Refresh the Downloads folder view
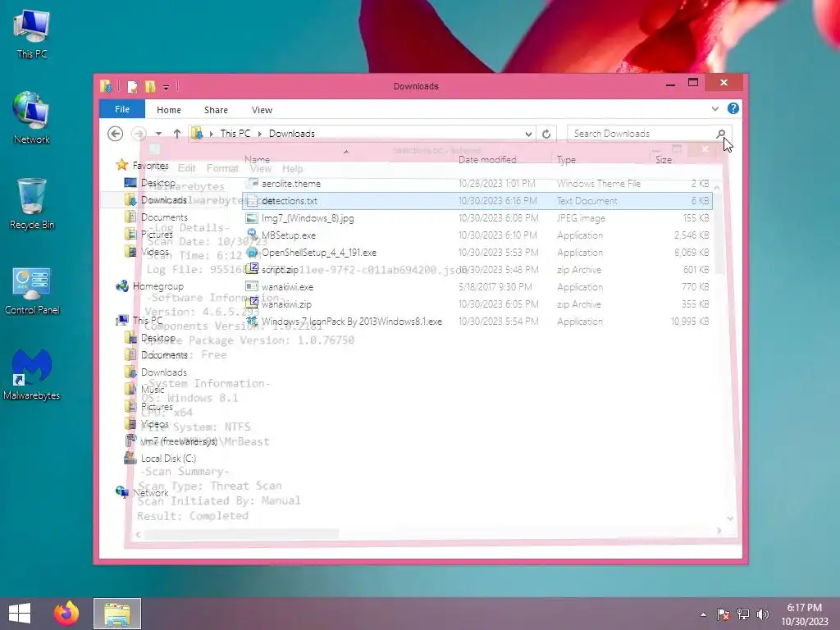This screenshot has height=630, width=840. pos(546,134)
